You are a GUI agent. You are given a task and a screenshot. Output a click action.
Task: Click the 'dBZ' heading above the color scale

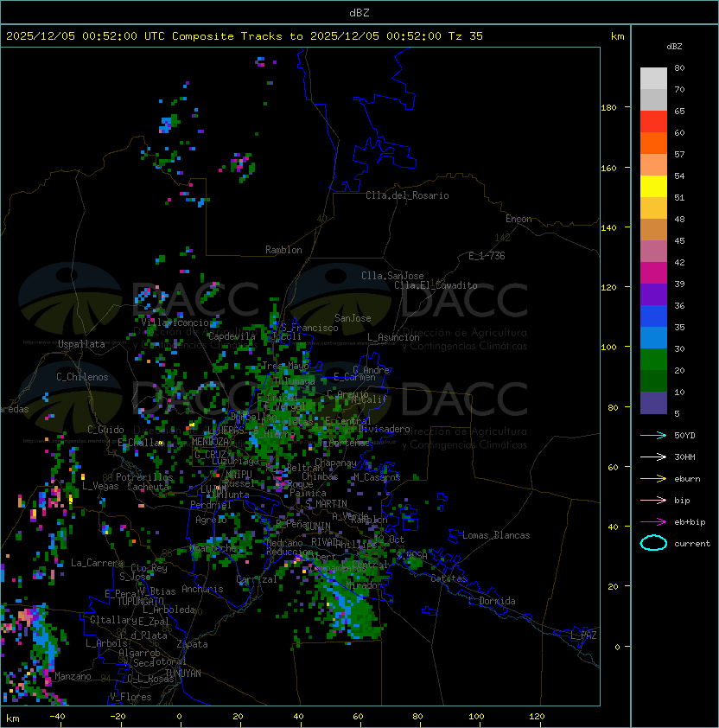(674, 47)
